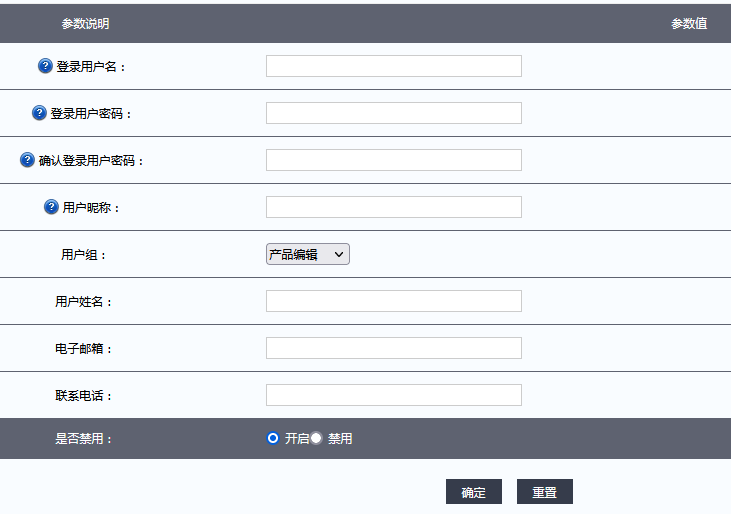This screenshot has height=514, width=731.
Task: Click help icon beside 登录用户密码
Action: (x=40, y=113)
